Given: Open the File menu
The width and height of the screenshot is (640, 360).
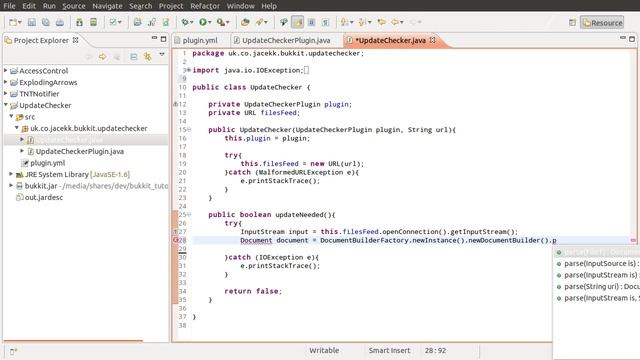Looking at the screenshot, I should (x=9, y=6).
